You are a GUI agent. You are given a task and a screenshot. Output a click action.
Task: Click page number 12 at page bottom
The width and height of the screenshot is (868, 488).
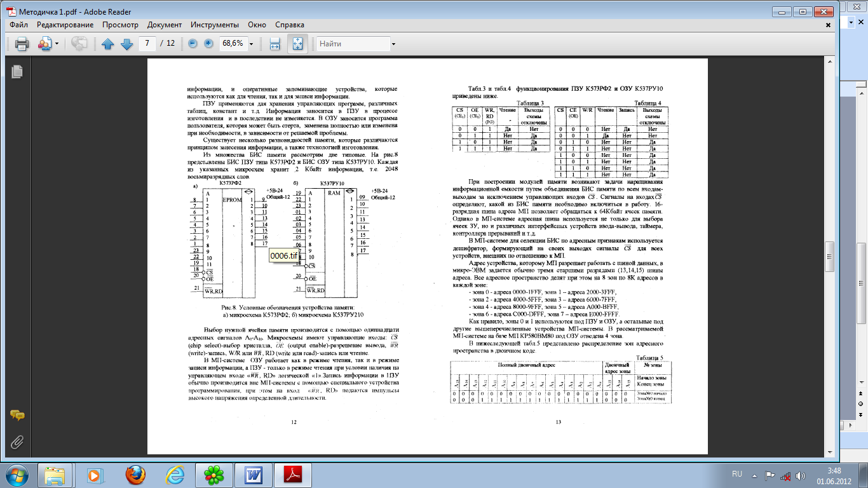(294, 421)
